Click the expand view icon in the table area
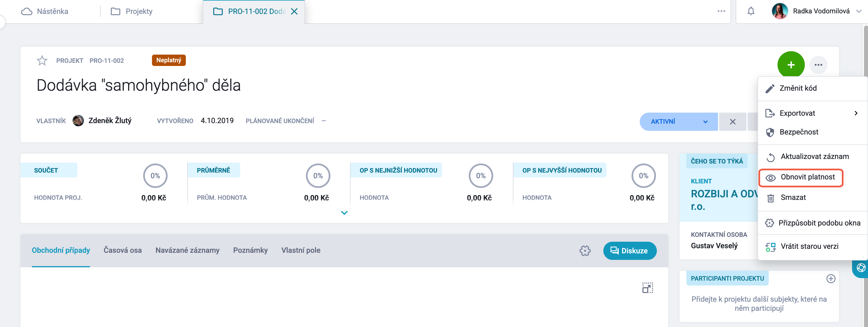 [647, 287]
